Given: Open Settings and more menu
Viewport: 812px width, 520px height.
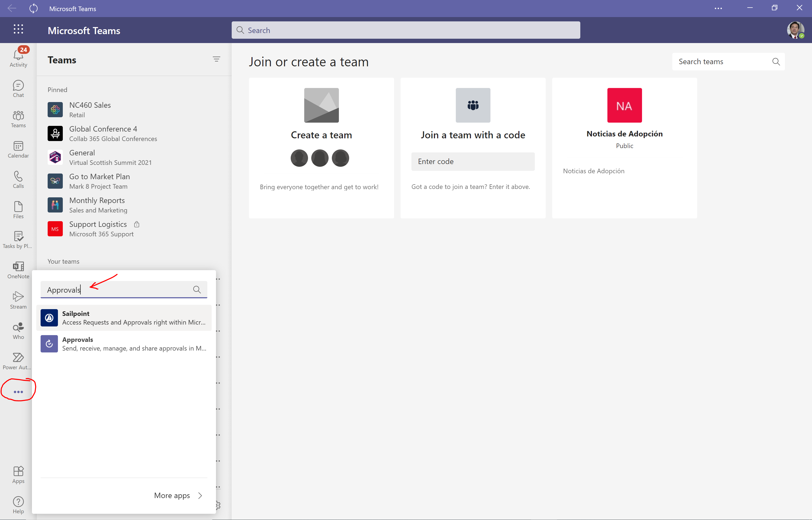Looking at the screenshot, I should pos(718,8).
